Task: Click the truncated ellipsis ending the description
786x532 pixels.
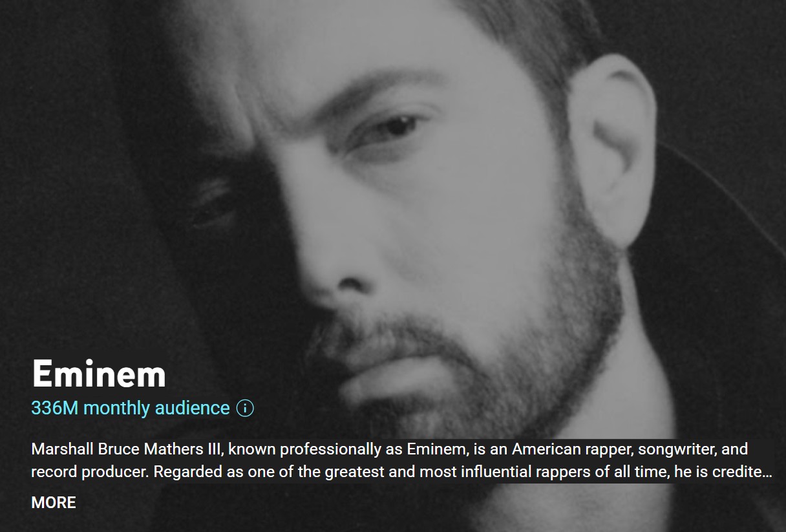Action: click(767, 473)
